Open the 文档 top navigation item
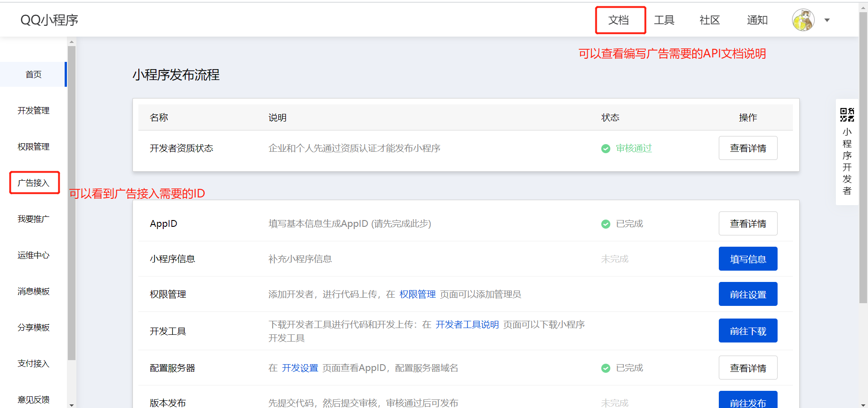Viewport: 868px width, 408px height. pyautogui.click(x=618, y=20)
